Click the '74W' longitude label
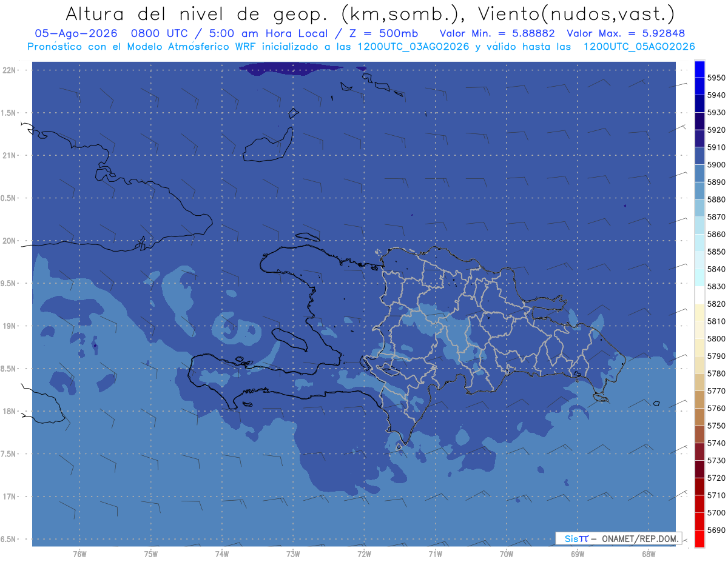 coord(221,554)
